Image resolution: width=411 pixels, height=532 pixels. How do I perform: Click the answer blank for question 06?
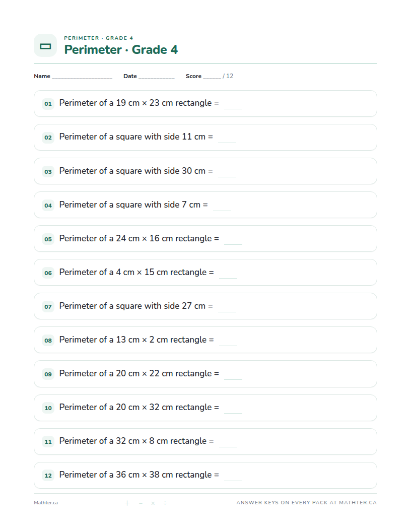point(228,274)
